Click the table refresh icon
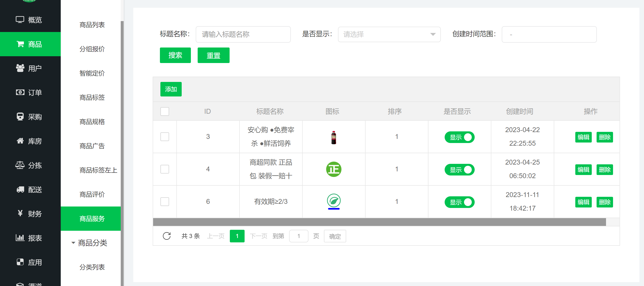Screen dimensions: 644x286 [x=167, y=236]
